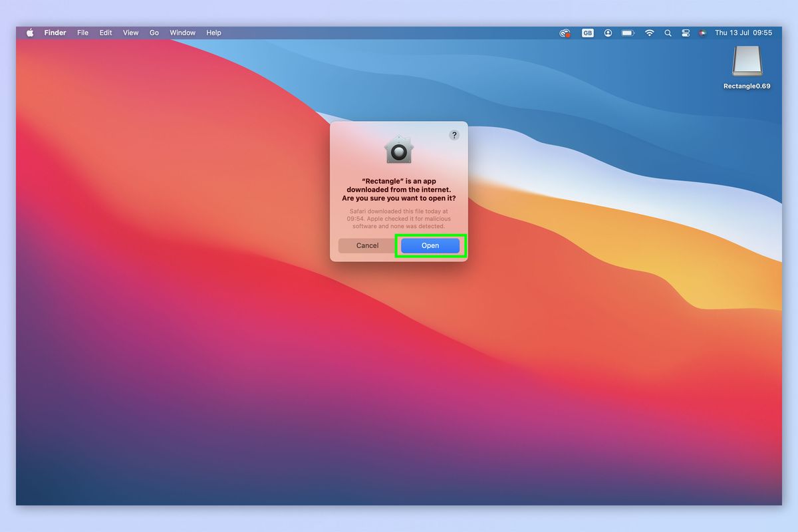Click Open to launch Rectangle
798x532 pixels.
pyautogui.click(x=430, y=245)
